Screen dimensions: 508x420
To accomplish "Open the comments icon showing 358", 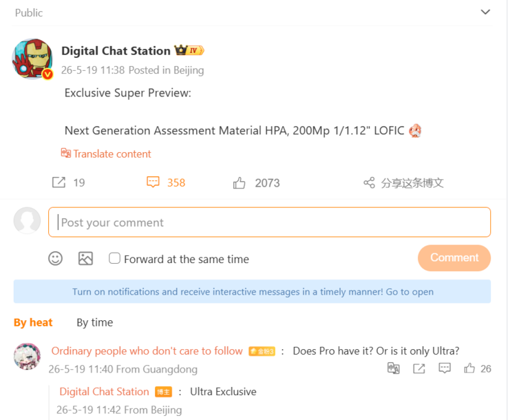I will coord(153,182).
